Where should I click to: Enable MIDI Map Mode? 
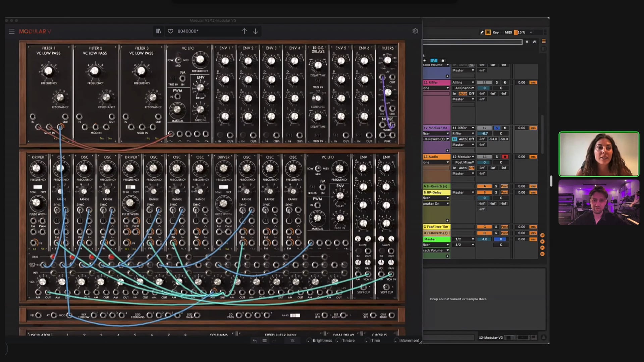tap(508, 33)
